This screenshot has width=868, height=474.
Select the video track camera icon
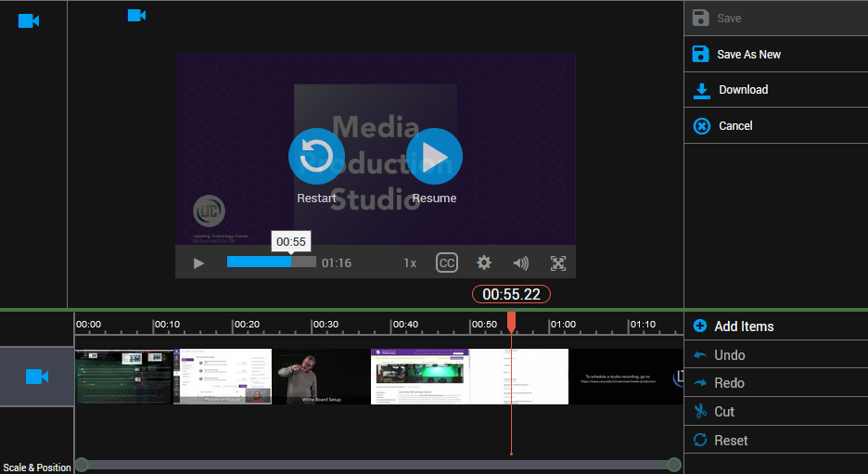point(37,377)
